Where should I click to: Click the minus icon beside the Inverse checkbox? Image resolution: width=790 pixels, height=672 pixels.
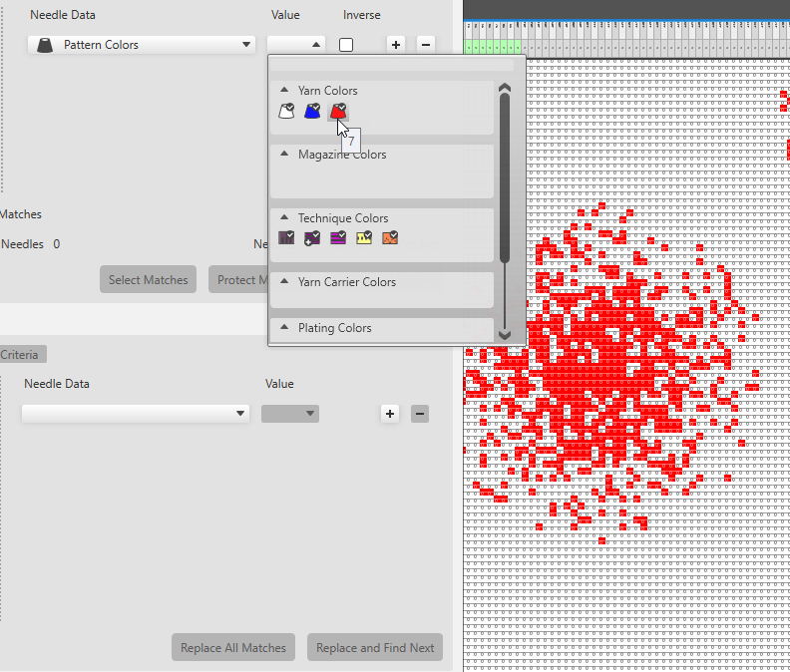(x=426, y=45)
